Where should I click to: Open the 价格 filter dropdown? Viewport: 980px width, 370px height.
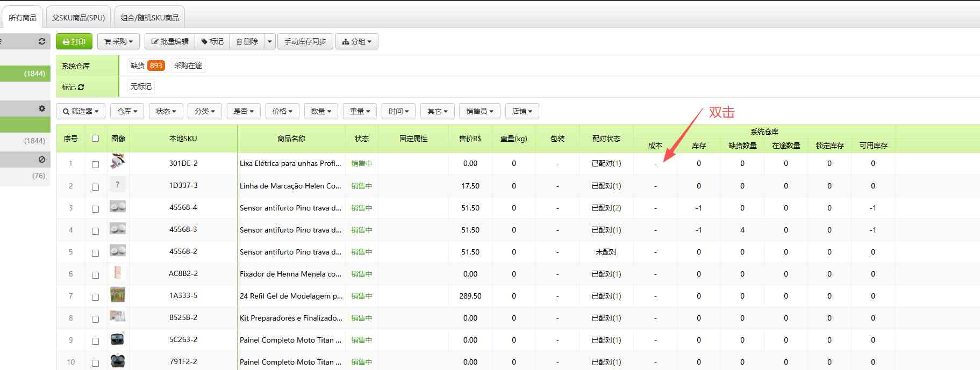pyautogui.click(x=282, y=111)
